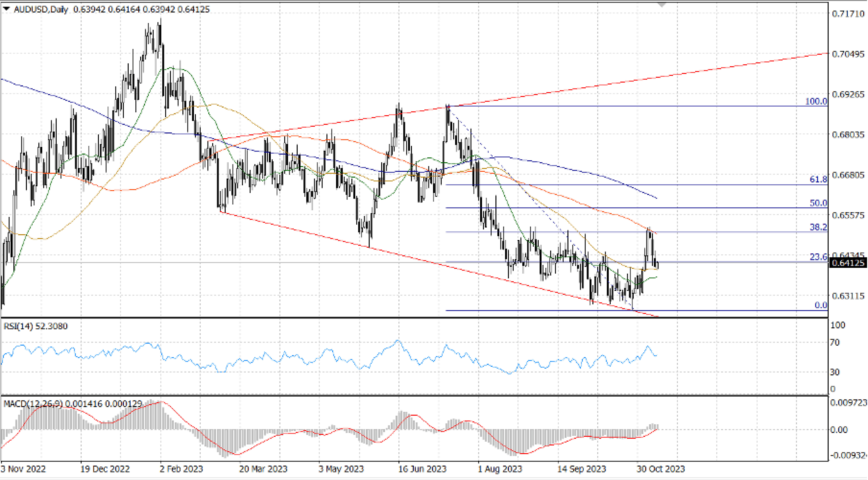Click the 1 Aug 2023 date label
The image size is (868, 480).
500,469
